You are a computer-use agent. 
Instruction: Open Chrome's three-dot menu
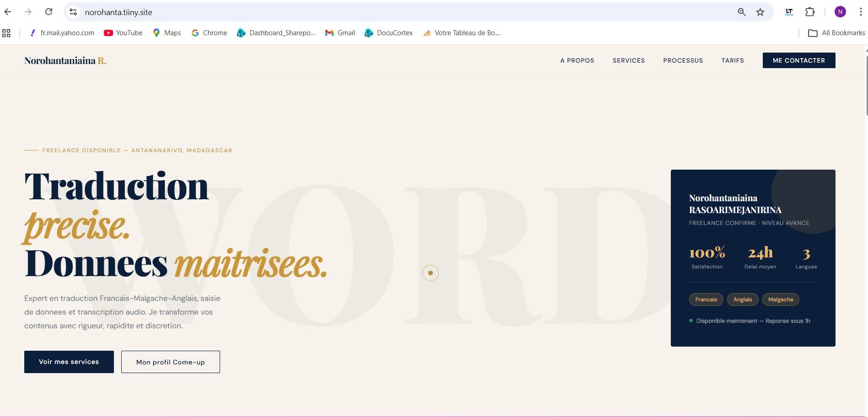pyautogui.click(x=860, y=12)
